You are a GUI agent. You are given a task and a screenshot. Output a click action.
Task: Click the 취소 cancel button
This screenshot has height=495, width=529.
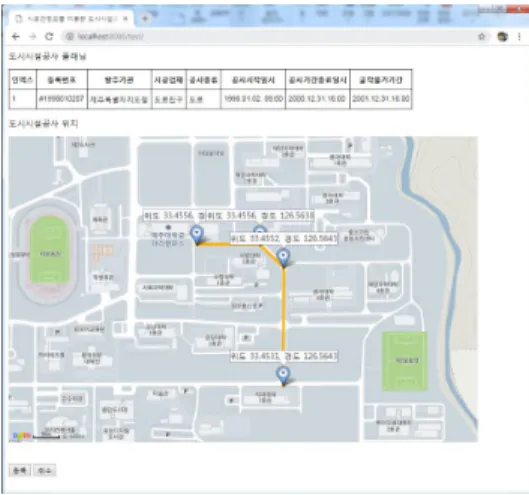pos(45,470)
